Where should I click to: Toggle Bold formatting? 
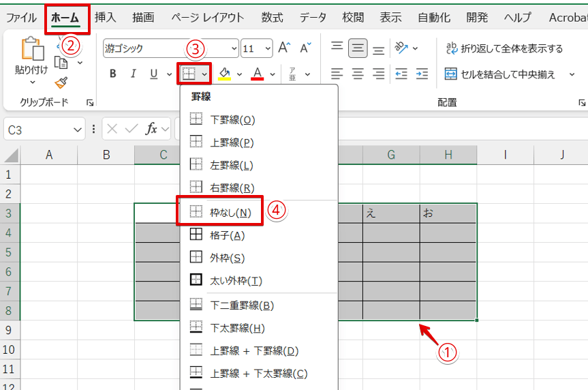click(112, 74)
